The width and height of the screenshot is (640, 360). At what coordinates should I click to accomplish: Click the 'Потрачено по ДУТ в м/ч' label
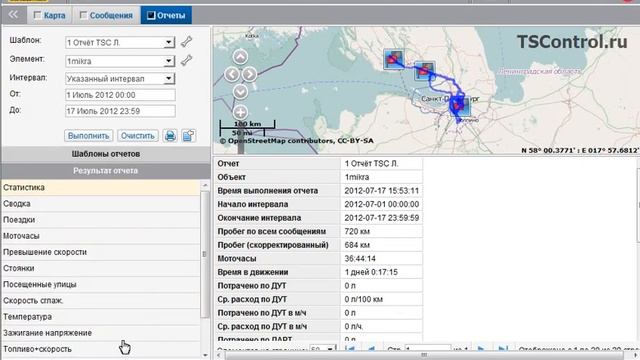262,313
